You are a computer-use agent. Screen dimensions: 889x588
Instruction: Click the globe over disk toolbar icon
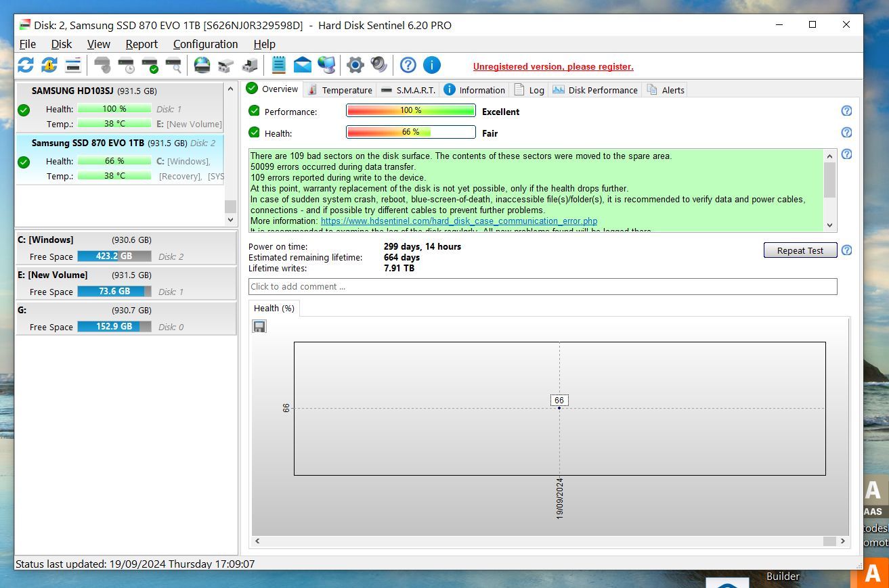coord(202,65)
